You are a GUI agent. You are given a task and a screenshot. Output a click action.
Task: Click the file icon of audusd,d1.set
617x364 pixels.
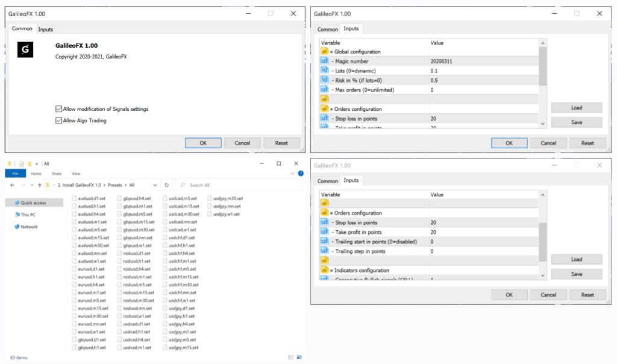click(x=74, y=198)
